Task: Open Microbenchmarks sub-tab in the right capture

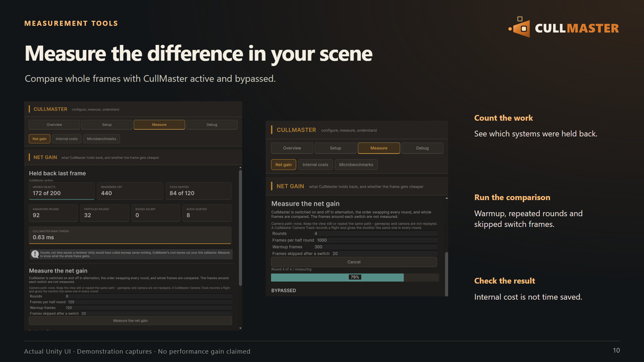Action: pos(356,165)
